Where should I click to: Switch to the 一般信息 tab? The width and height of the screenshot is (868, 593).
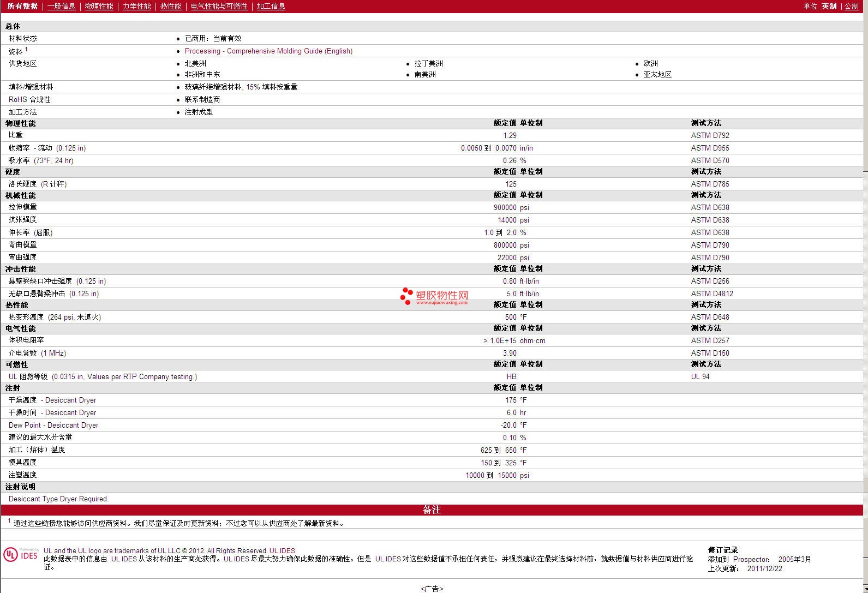pyautogui.click(x=61, y=6)
